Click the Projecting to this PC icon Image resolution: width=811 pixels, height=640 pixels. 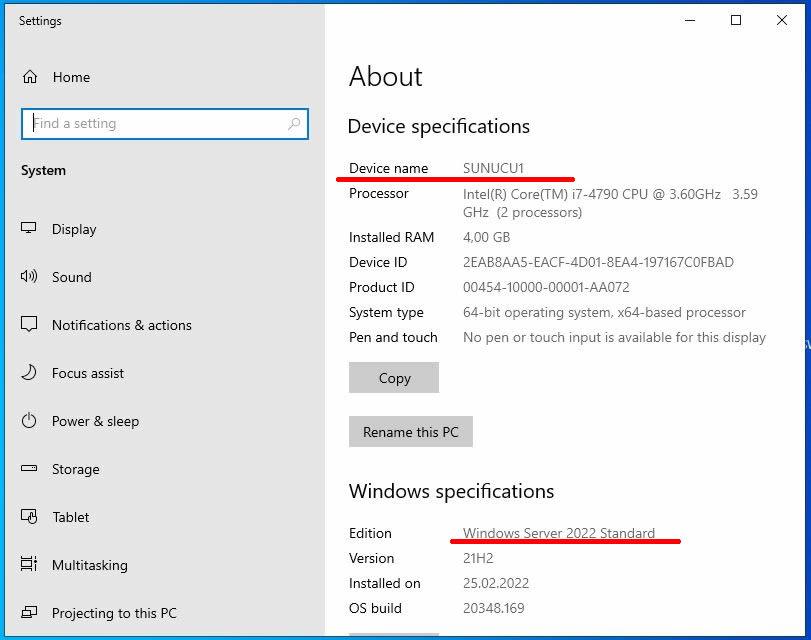[29, 613]
